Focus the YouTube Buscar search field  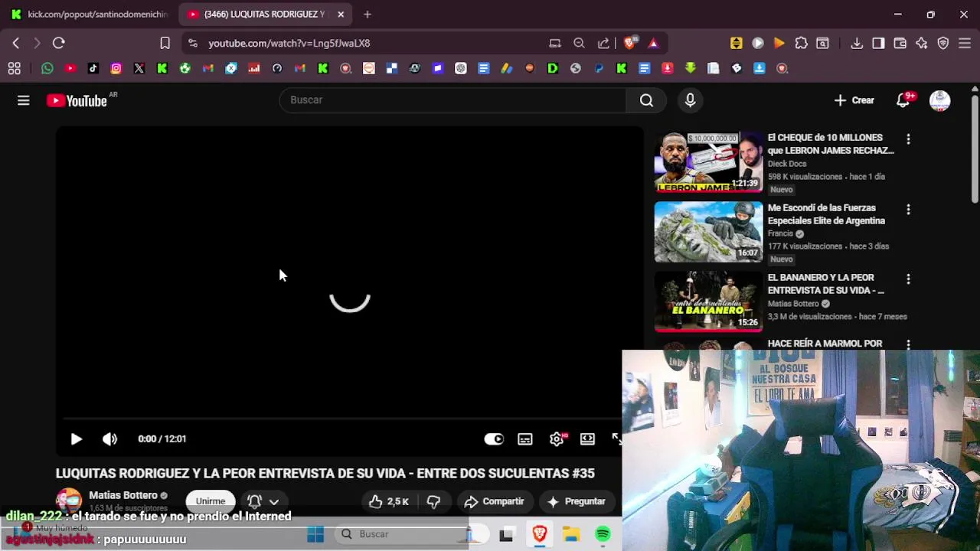point(453,100)
